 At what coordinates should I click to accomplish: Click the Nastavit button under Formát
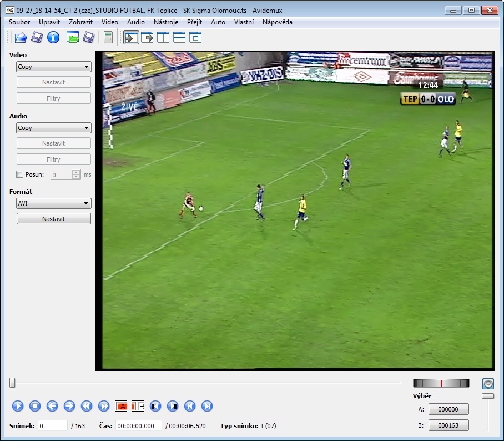[x=54, y=219]
